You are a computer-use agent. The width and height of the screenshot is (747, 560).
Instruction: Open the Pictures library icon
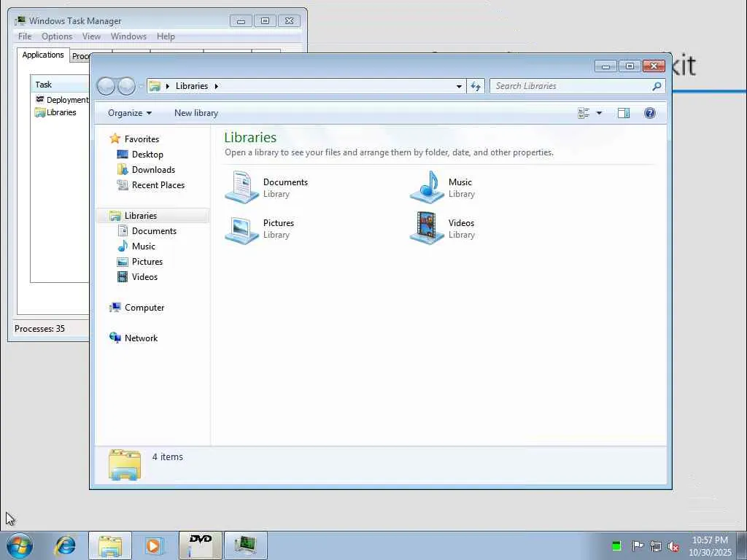pos(242,229)
